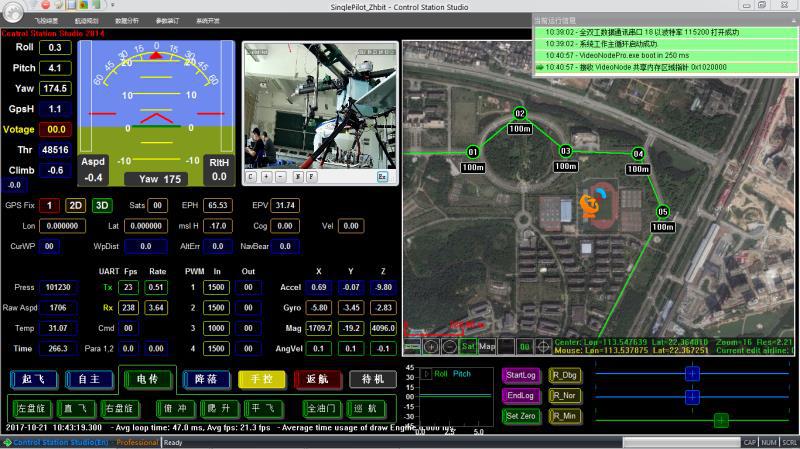This screenshot has height=449, width=800.
Task: Click the 全油门 full throttle button
Action: 322,408
